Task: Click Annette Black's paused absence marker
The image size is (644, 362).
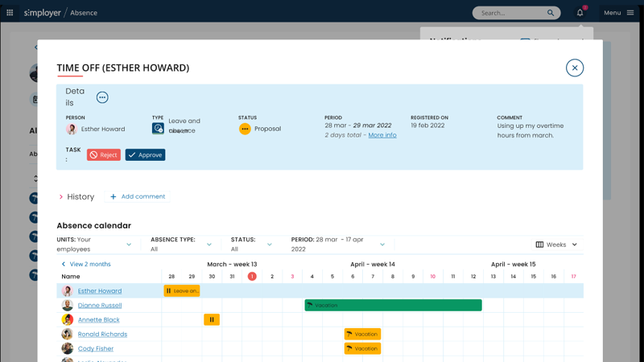Action: coord(212,319)
